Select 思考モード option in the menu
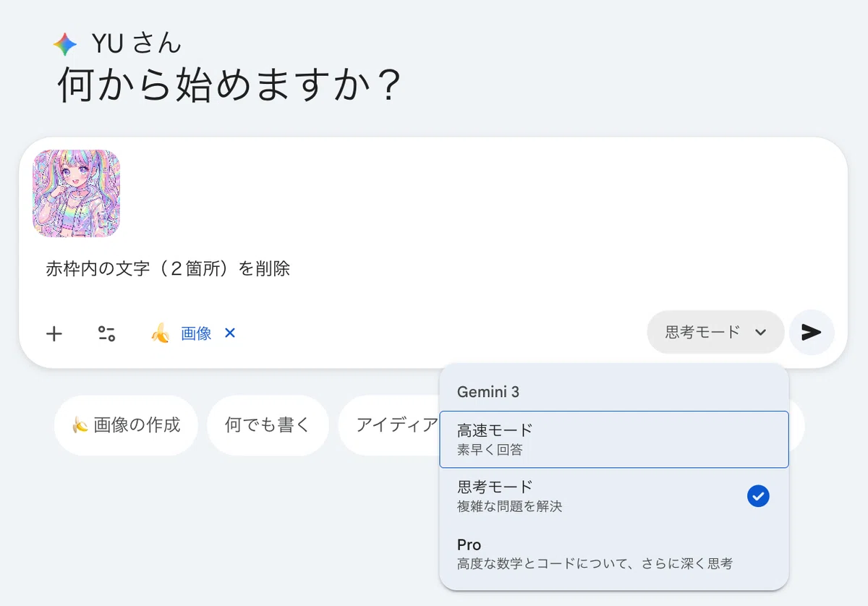 click(613, 496)
